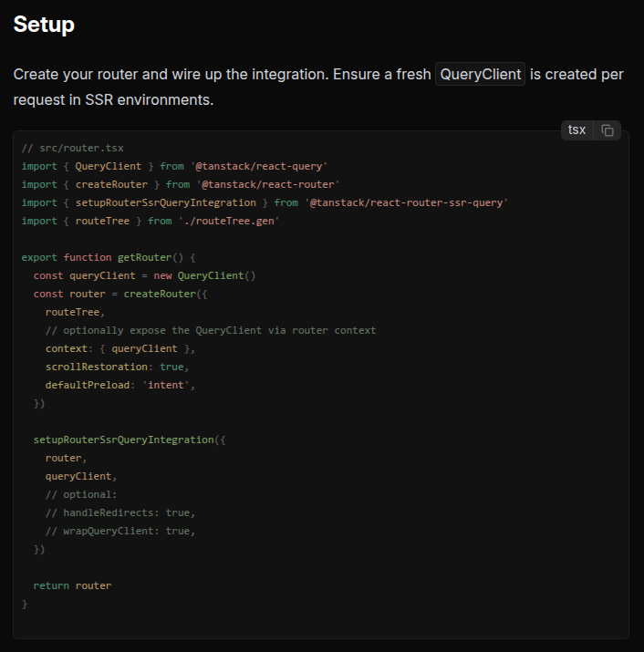This screenshot has width=644, height=652.
Task: Click the '@tanstack/react-query' import string
Action: [259, 166]
